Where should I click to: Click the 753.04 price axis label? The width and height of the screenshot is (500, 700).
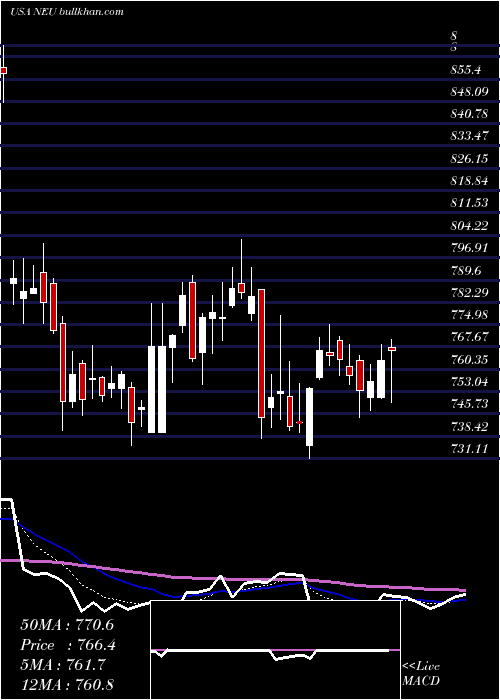coord(469,382)
